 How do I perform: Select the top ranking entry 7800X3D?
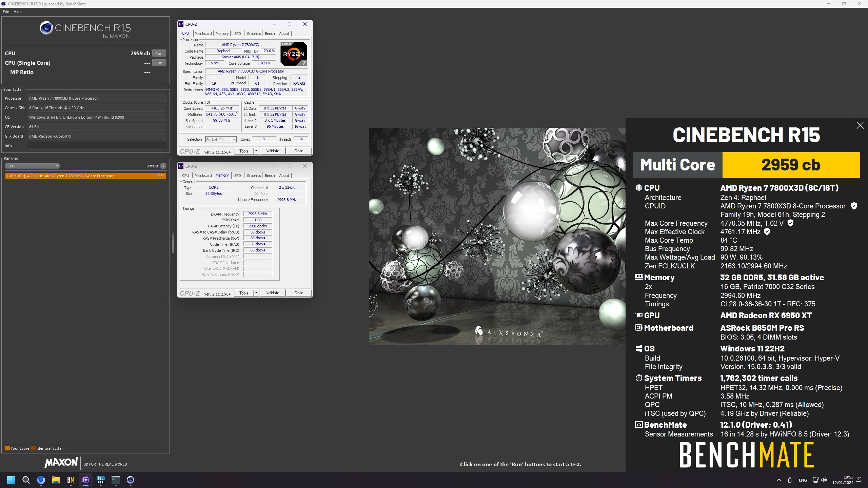click(85, 176)
